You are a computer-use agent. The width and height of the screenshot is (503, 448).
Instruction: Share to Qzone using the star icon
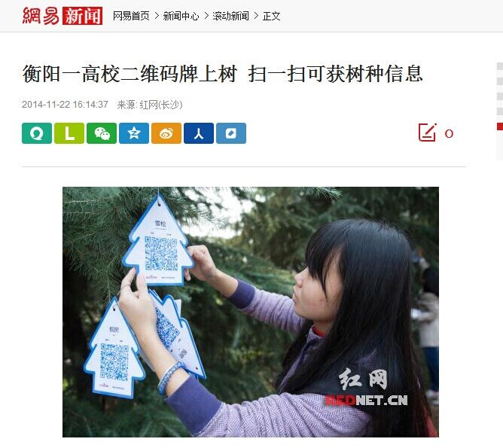[134, 133]
